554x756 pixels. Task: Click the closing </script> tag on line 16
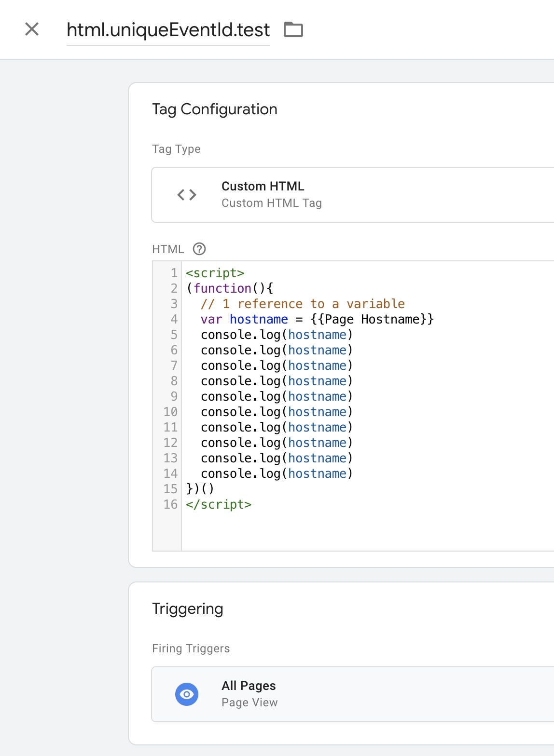[x=219, y=504]
